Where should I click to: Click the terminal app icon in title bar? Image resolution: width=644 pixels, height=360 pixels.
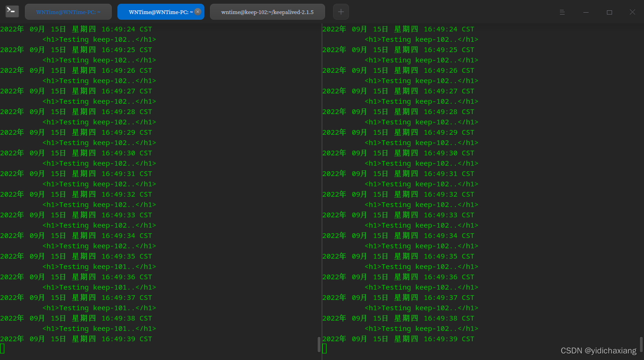coord(12,11)
